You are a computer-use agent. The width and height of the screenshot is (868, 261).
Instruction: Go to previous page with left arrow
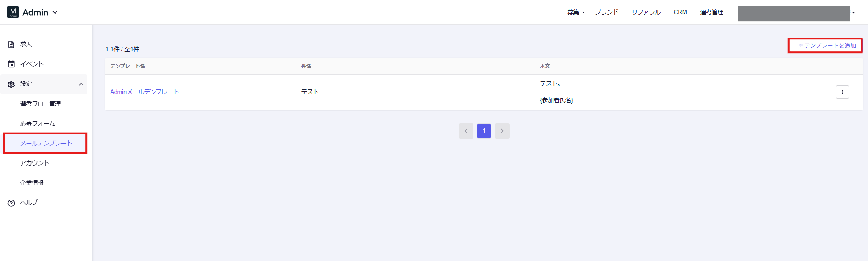(466, 131)
